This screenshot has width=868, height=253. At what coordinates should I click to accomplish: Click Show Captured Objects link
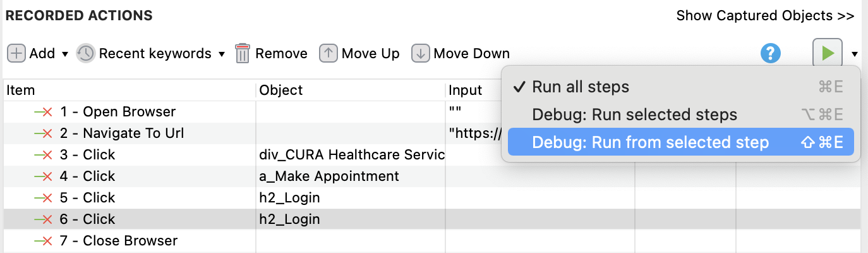coord(765,15)
